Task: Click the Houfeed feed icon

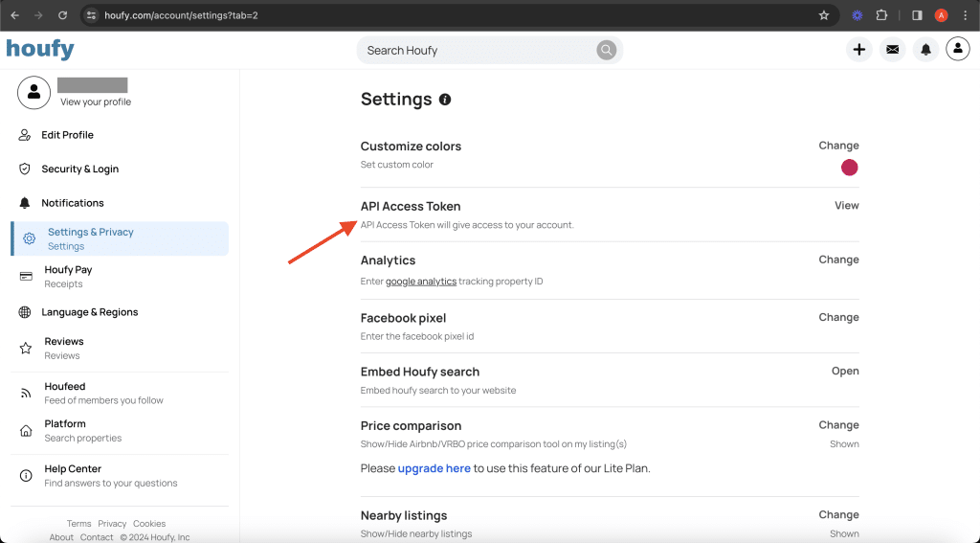Action: click(26, 393)
